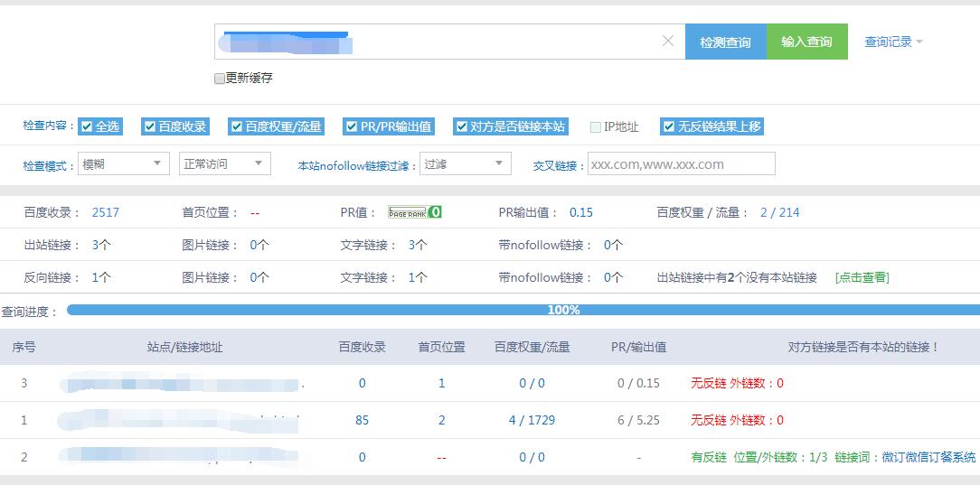The height and width of the screenshot is (485, 980).
Task: Toggle the 全选 checkbox
Action: click(x=87, y=126)
